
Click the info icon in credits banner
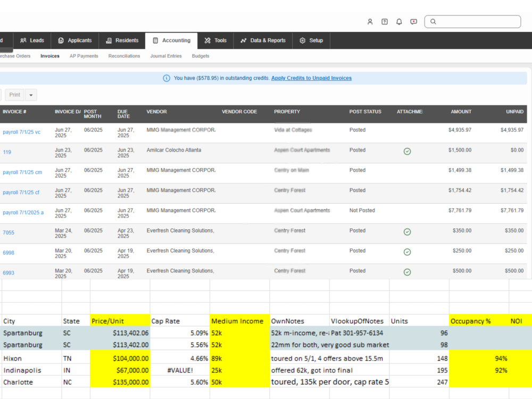pyautogui.click(x=166, y=78)
